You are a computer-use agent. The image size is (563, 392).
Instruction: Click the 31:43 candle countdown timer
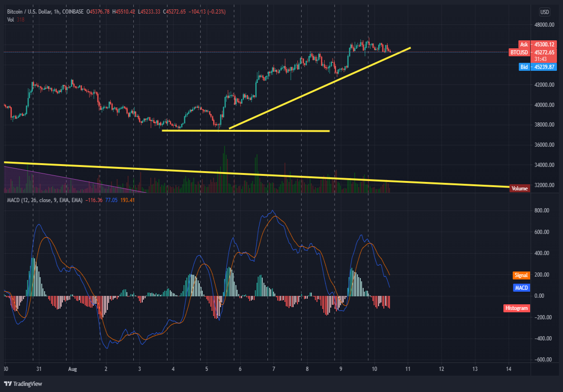(x=540, y=59)
